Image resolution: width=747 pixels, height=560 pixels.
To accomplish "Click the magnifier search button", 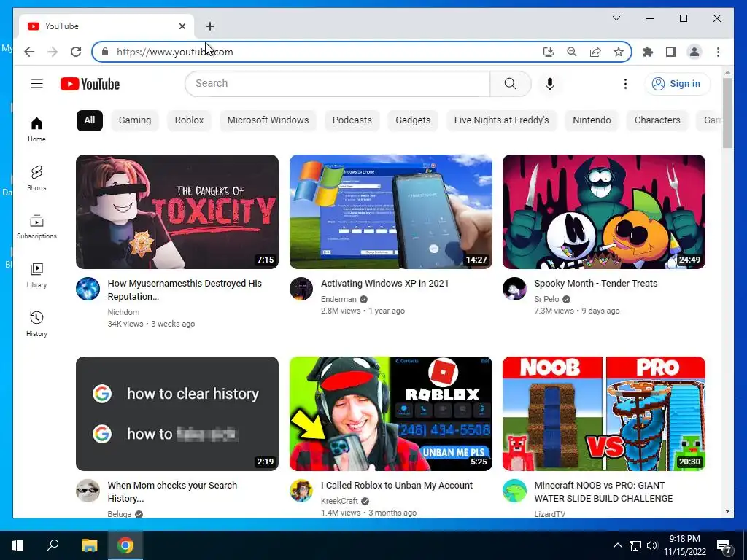I will [510, 84].
